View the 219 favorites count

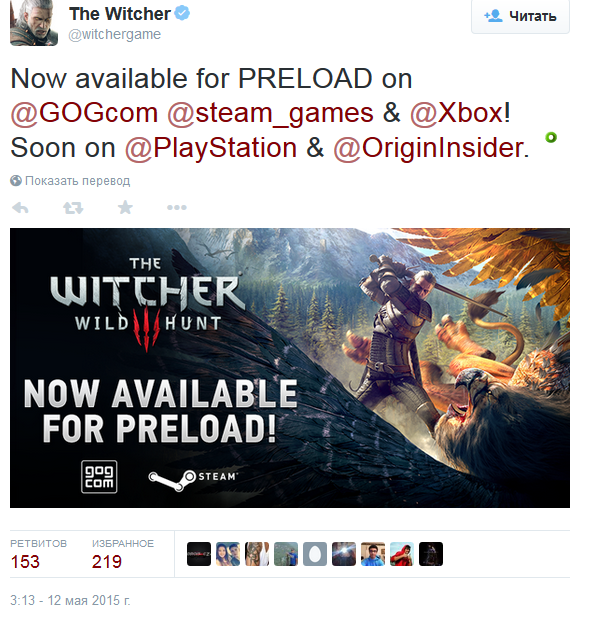click(106, 562)
